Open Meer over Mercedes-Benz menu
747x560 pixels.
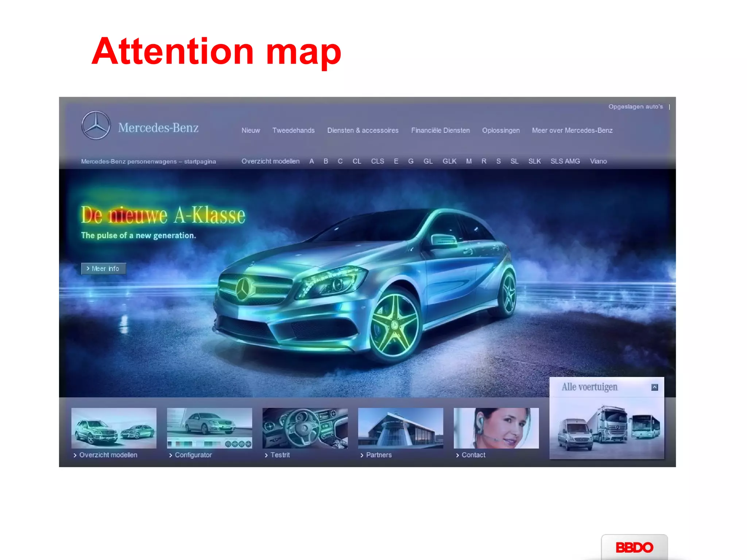(x=572, y=131)
